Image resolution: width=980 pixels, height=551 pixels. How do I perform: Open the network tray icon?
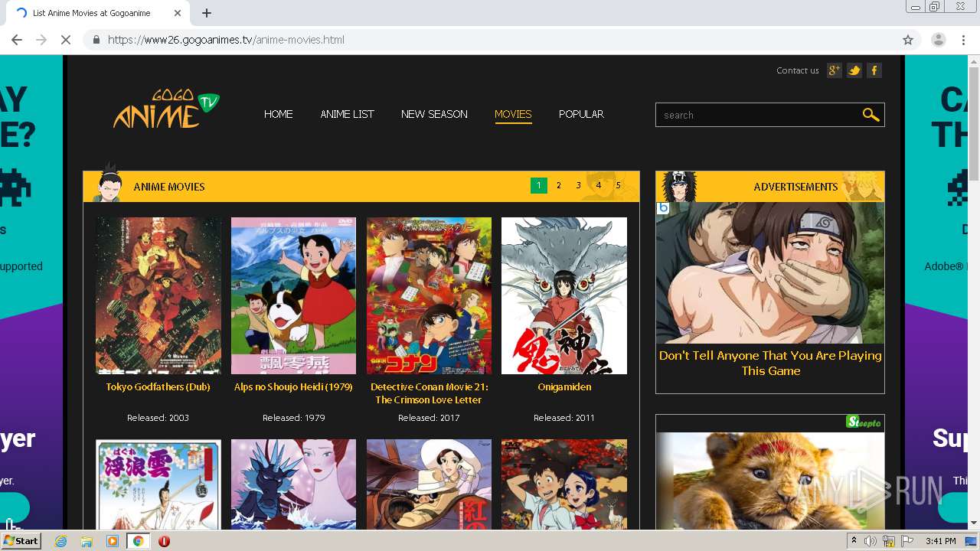tap(889, 541)
